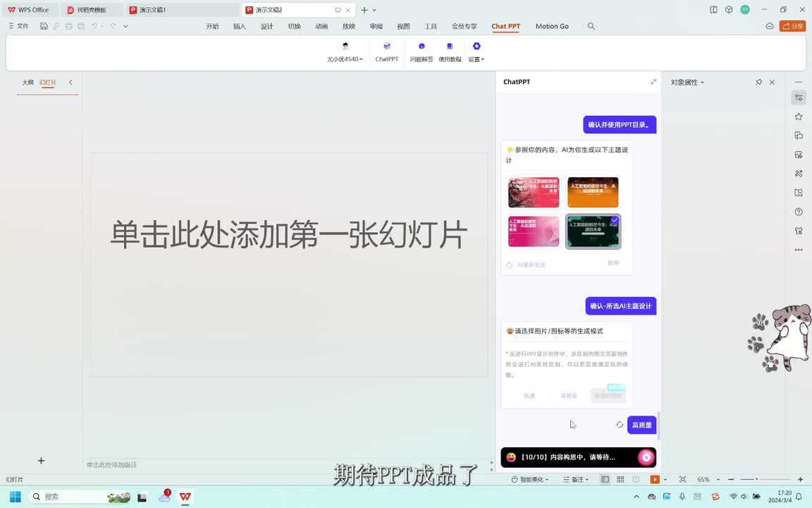
Task: Select the orange theme design thumbnail
Action: coord(593,192)
